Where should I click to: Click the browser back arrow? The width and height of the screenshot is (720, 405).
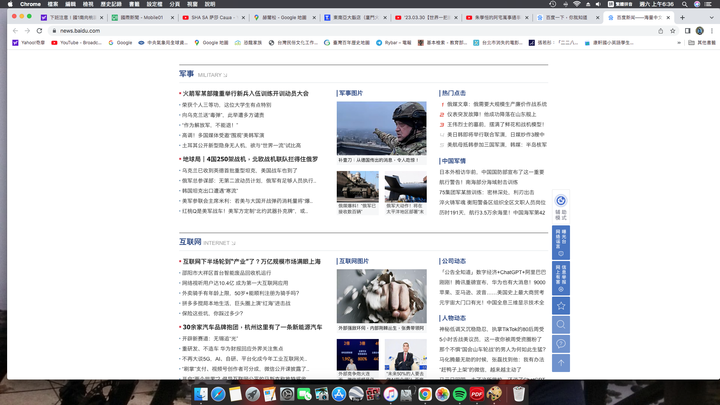[x=15, y=31]
